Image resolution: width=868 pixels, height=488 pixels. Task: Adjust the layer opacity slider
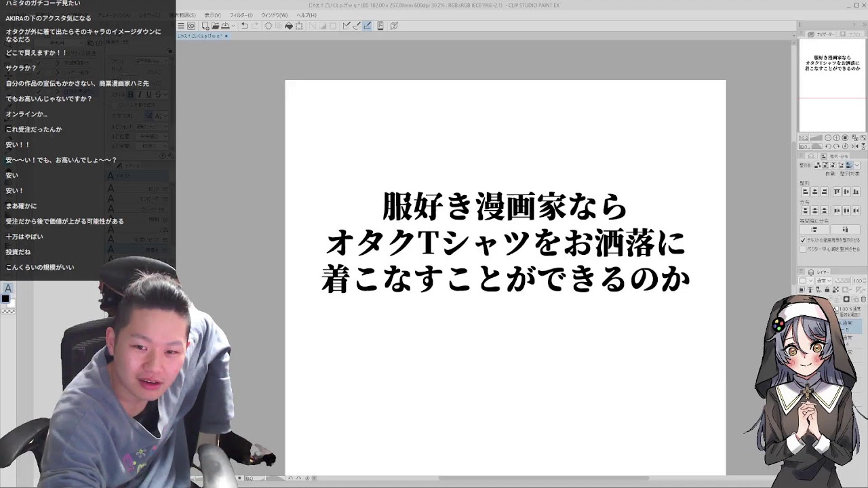click(843, 281)
